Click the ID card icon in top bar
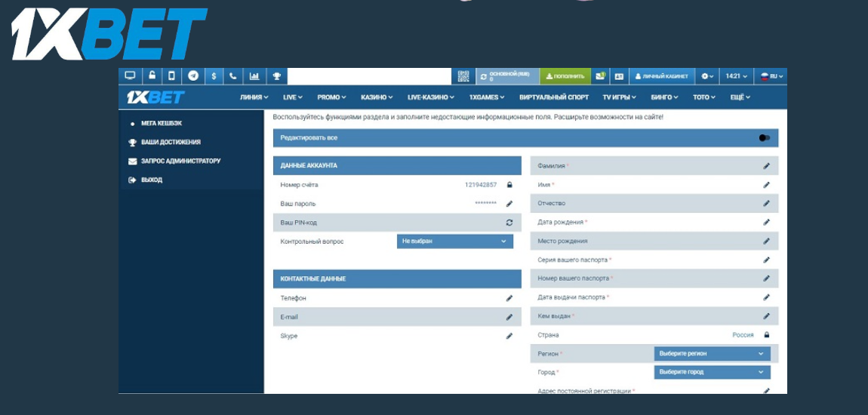This screenshot has width=868, height=415. [x=619, y=75]
